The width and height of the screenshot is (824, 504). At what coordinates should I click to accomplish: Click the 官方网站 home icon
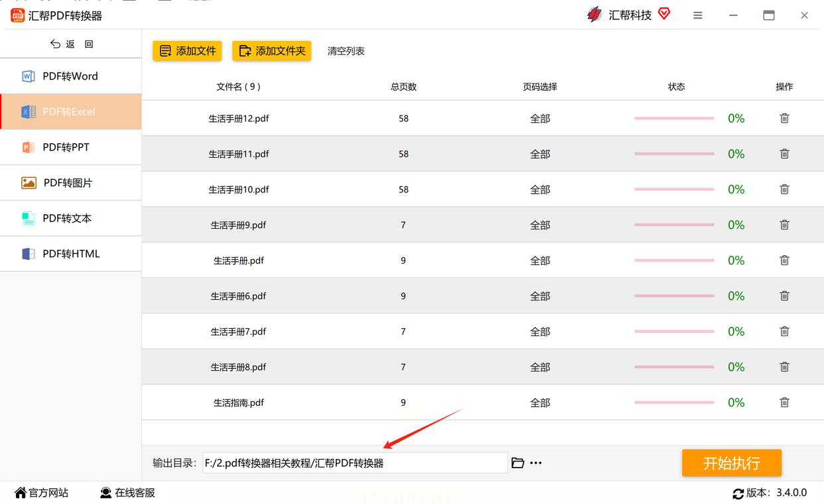21,493
